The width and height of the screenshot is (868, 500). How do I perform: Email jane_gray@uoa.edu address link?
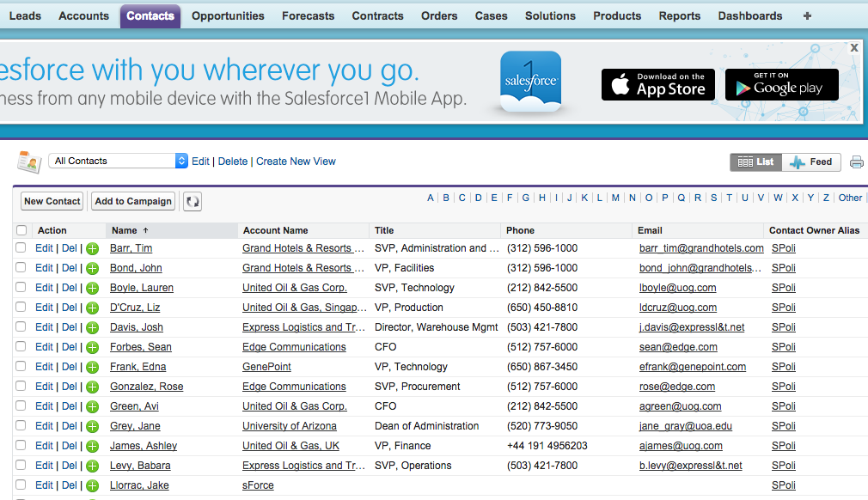(x=685, y=426)
